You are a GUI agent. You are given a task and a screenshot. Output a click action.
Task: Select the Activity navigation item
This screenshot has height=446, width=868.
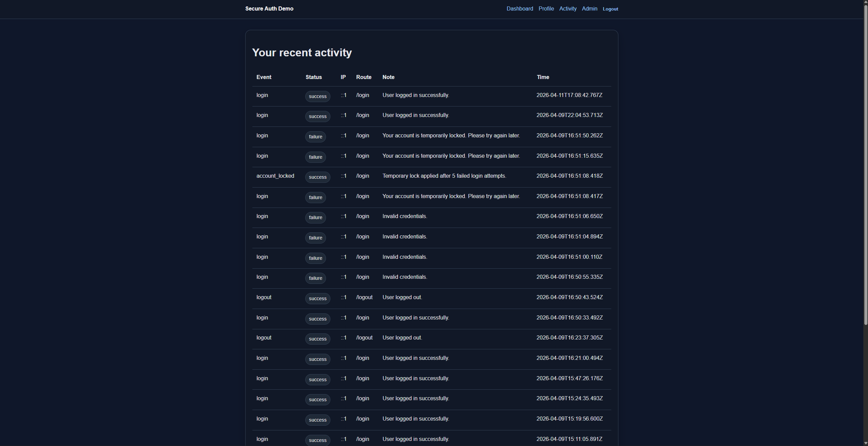coord(567,8)
